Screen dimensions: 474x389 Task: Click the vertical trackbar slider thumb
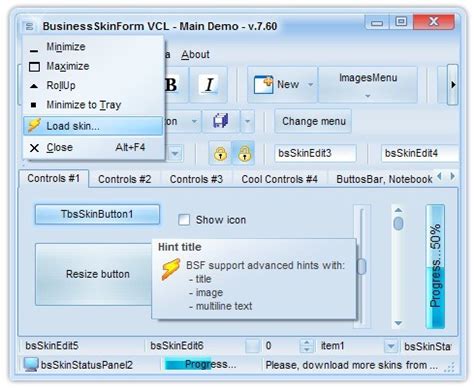pos(362,266)
